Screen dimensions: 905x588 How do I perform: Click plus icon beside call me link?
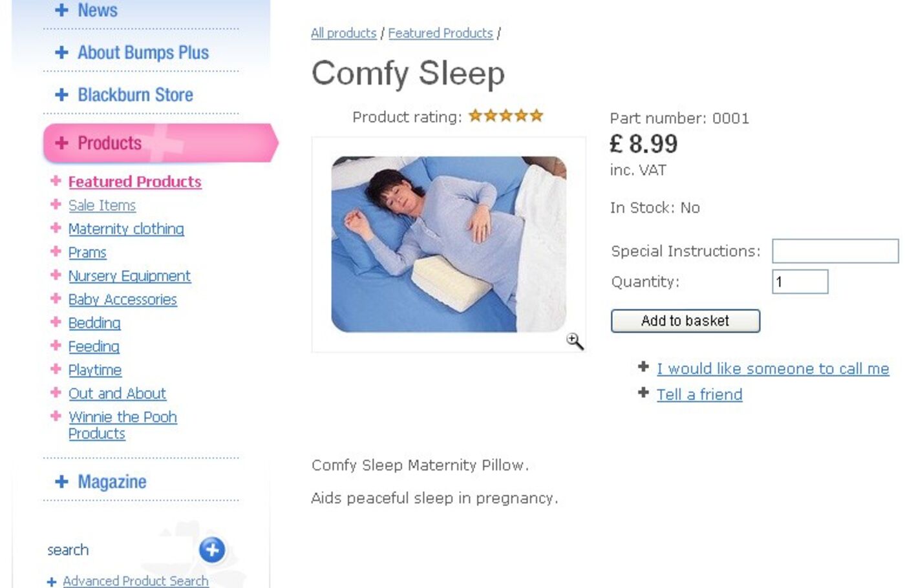click(643, 367)
